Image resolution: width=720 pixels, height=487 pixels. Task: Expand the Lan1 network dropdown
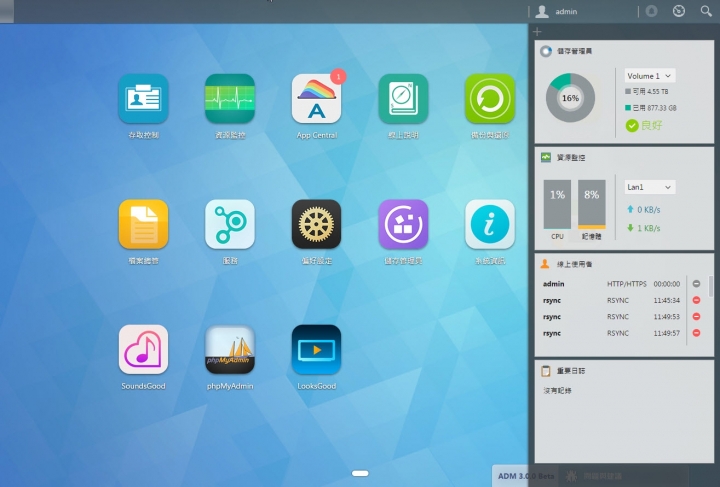650,187
